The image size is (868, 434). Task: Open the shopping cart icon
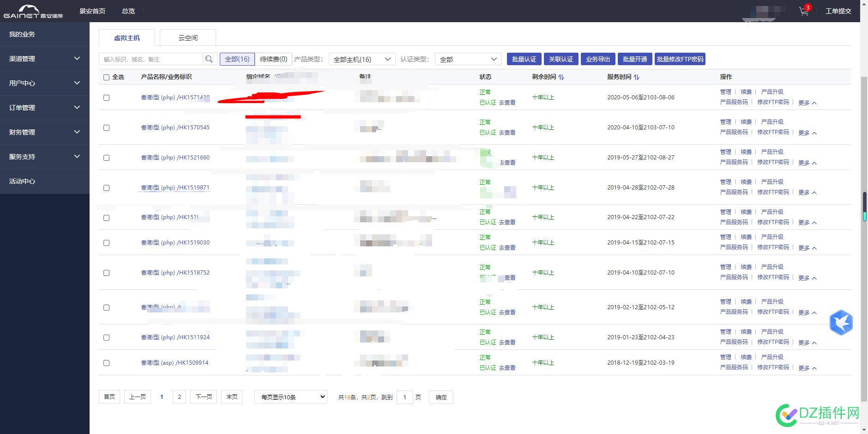point(804,12)
